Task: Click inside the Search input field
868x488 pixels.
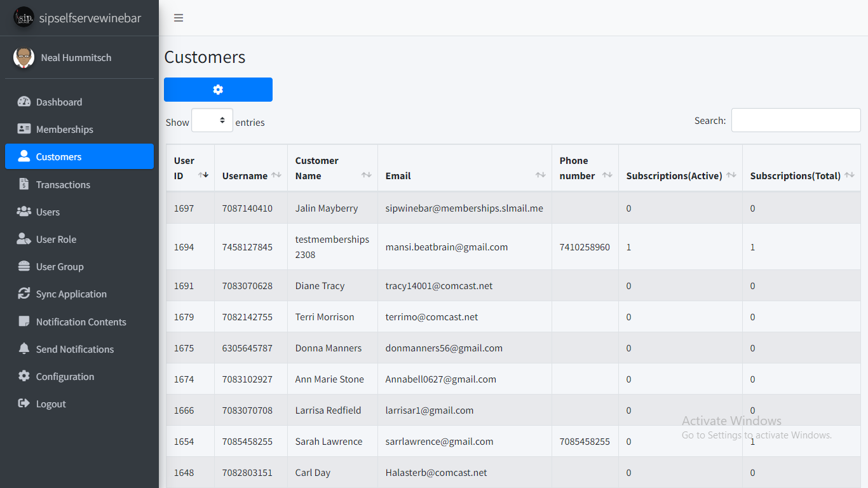Action: (796, 121)
